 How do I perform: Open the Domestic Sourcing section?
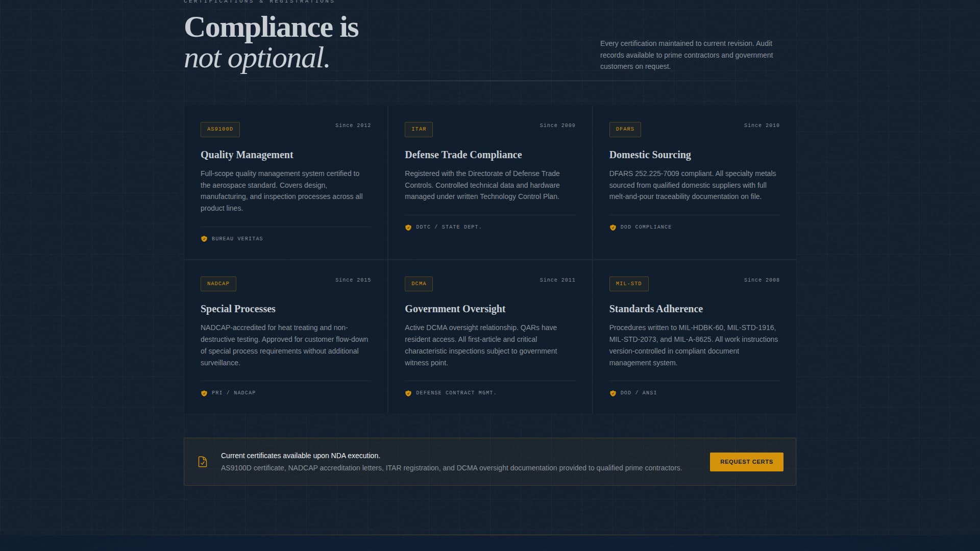[650, 155]
